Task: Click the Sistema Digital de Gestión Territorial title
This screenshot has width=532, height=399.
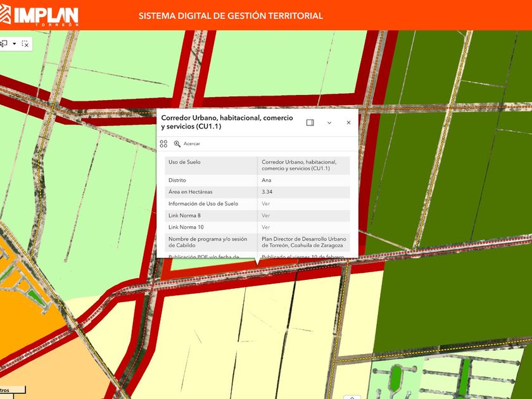Action: point(231,16)
